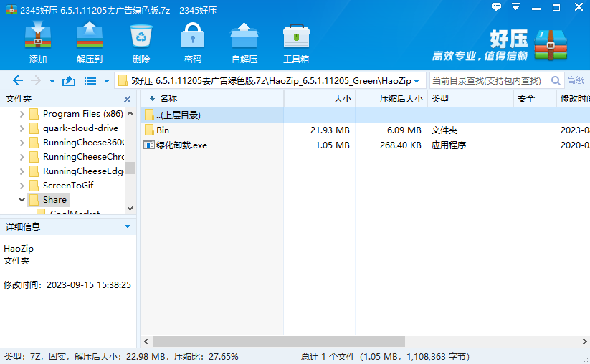Image resolution: width=590 pixels, height=364 pixels.
Task: Select the 绿化卸载.exe file
Action: 181,145
